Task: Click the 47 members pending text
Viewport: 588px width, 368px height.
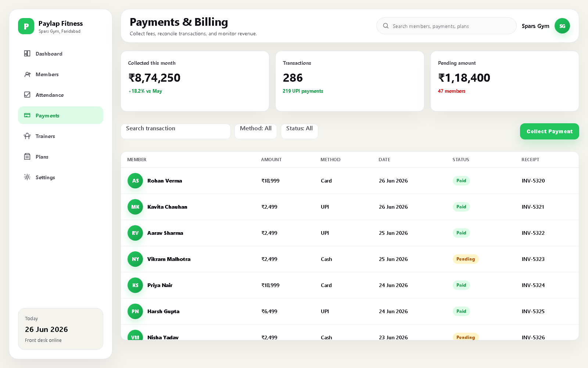Action: coord(452,91)
